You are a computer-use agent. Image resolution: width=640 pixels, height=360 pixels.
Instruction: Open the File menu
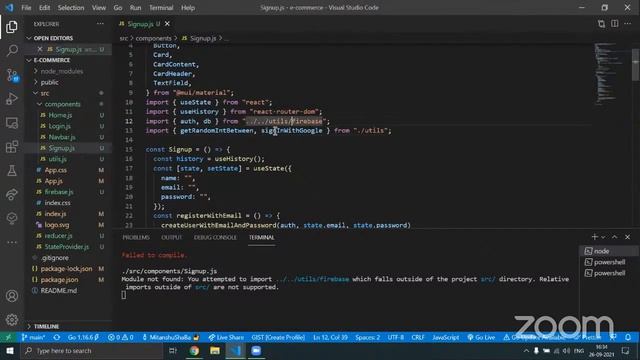click(x=26, y=8)
